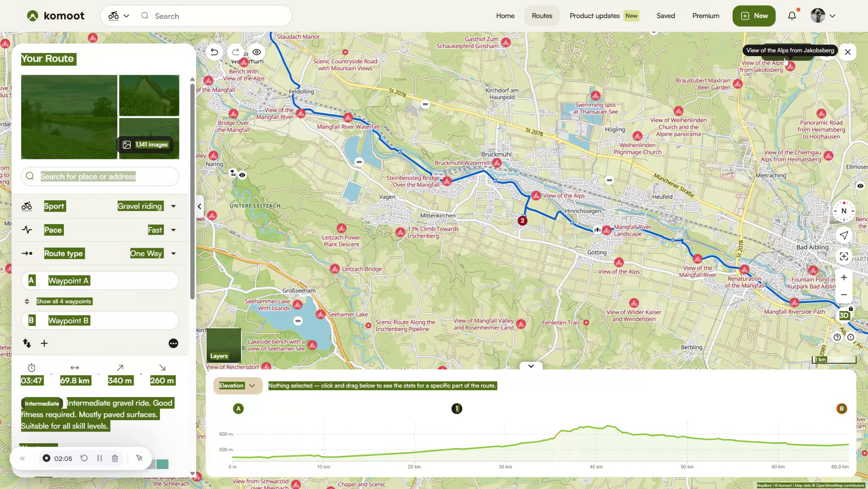Open the Elevation dropdown above the chart
868x489 pixels.
[237, 385]
